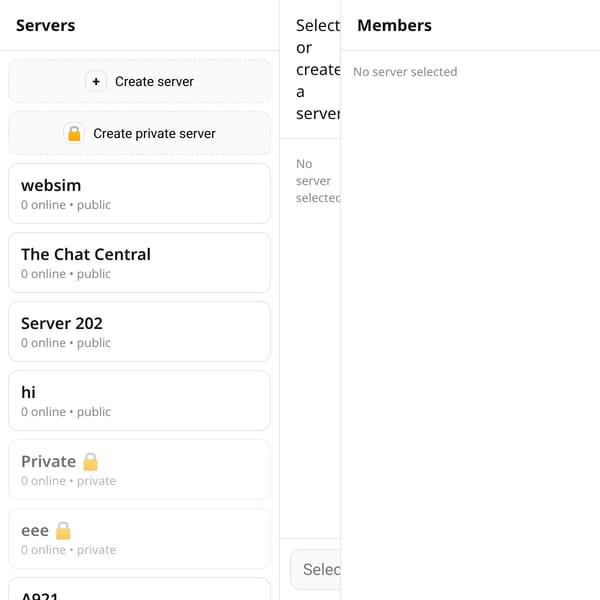
Task: Select the Server 202 card
Action: coord(139,331)
